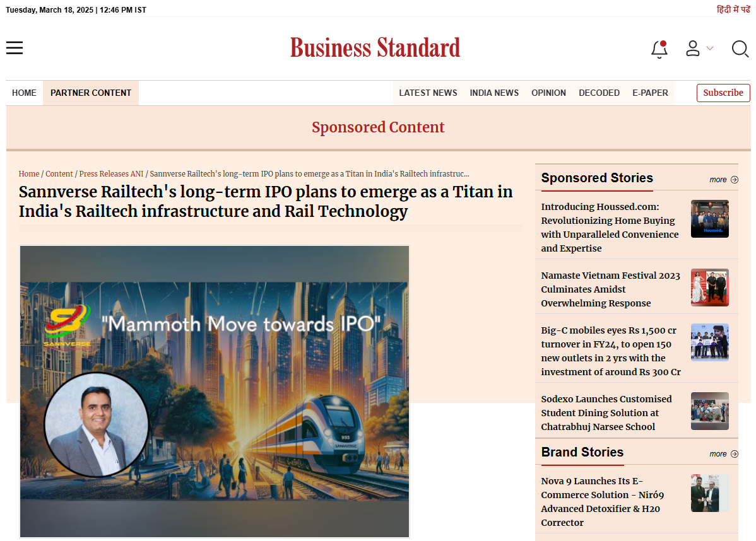Click the Nova 9 story thumbnail
The width and height of the screenshot is (756, 541).
(710, 493)
